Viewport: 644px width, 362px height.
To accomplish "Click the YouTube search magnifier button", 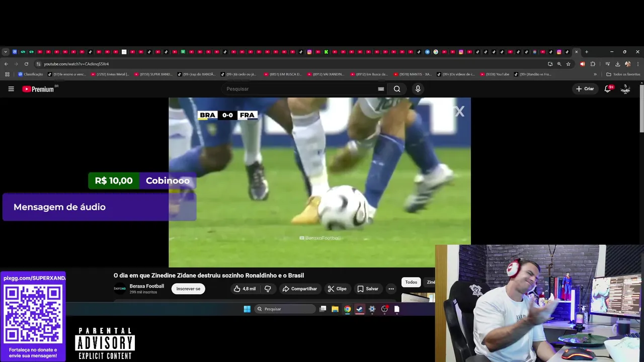I will pyautogui.click(x=397, y=89).
